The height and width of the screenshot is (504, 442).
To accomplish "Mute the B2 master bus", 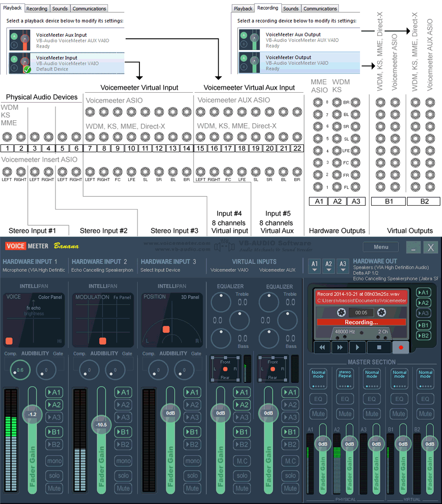I will tap(425, 414).
